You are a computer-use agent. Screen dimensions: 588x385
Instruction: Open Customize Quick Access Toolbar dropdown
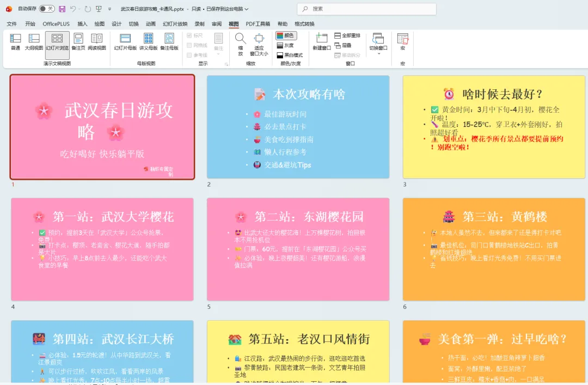point(109,9)
